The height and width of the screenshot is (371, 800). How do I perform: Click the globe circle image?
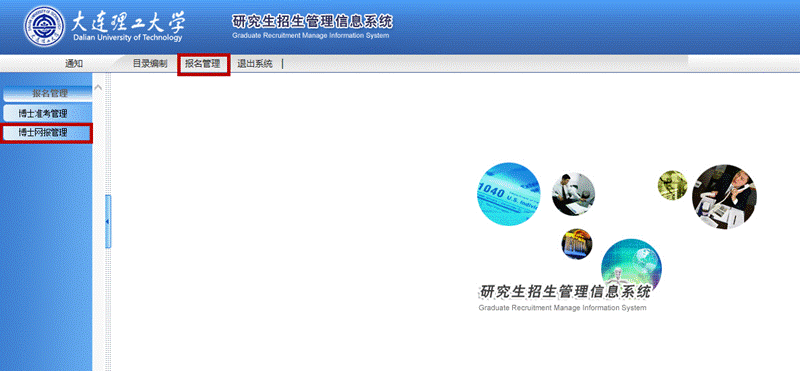point(631,267)
